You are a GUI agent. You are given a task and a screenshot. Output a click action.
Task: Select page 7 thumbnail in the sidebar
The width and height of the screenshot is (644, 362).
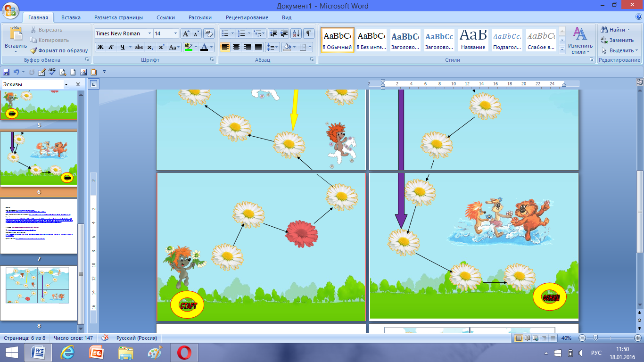click(39, 226)
